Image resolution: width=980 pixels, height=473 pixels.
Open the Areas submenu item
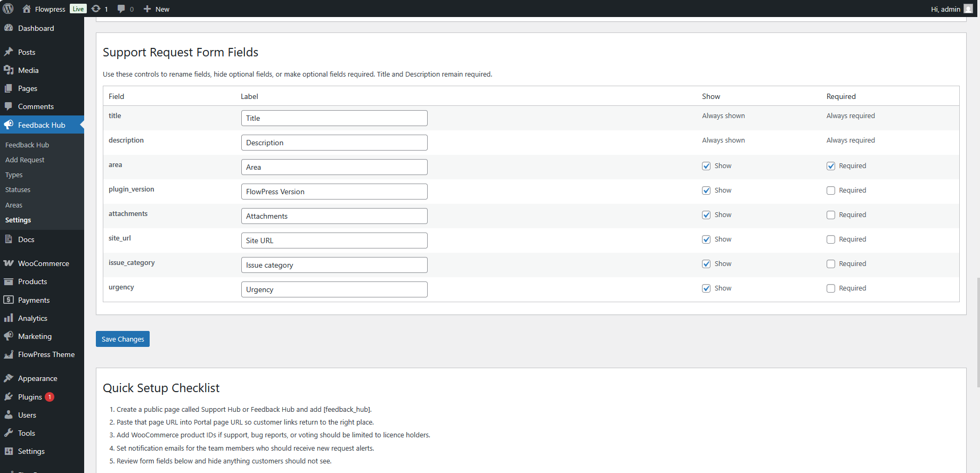click(x=14, y=205)
